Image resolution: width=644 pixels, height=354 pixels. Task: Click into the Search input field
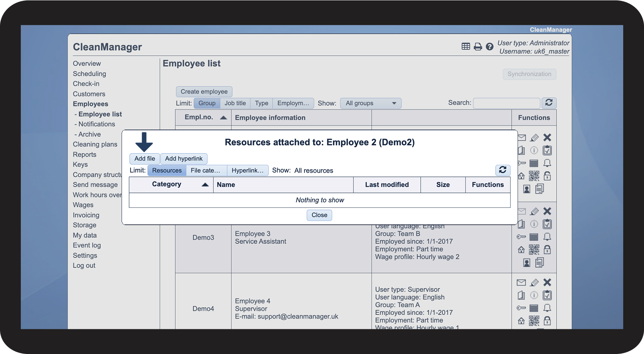[x=506, y=103]
